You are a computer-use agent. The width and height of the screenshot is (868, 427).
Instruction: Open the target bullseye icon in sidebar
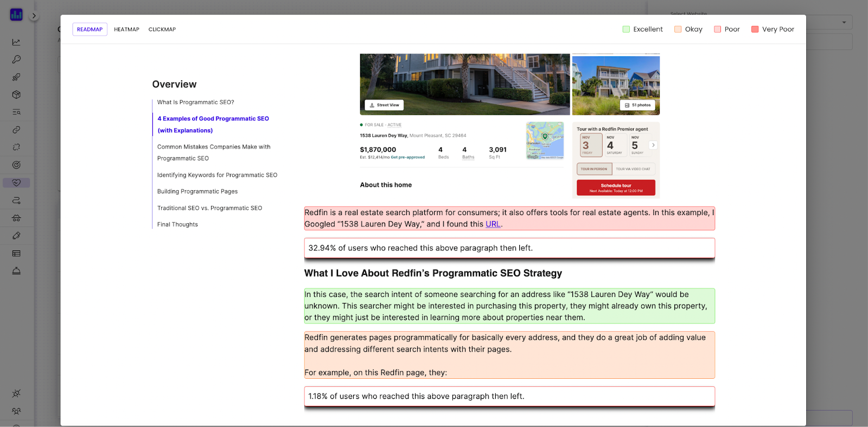(x=16, y=165)
